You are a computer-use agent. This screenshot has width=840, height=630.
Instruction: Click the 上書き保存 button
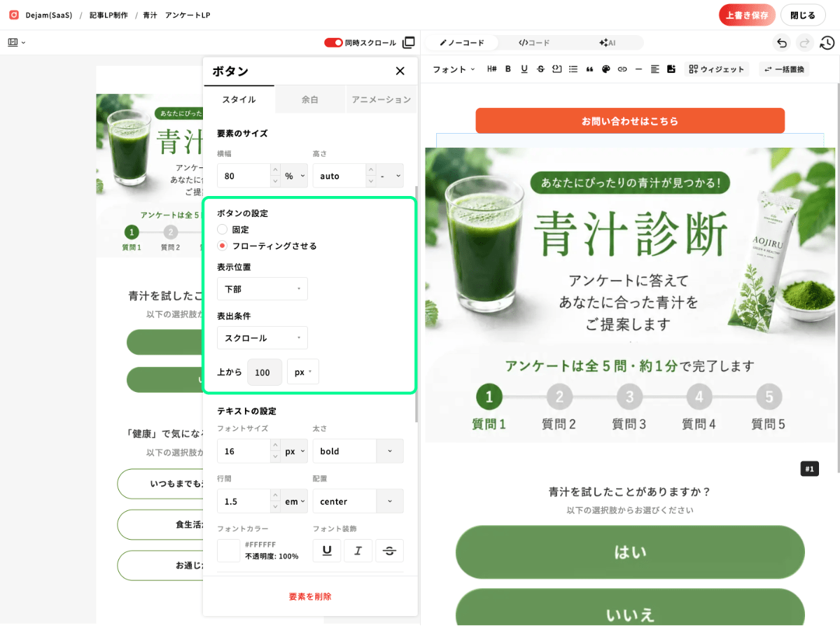[x=748, y=15]
